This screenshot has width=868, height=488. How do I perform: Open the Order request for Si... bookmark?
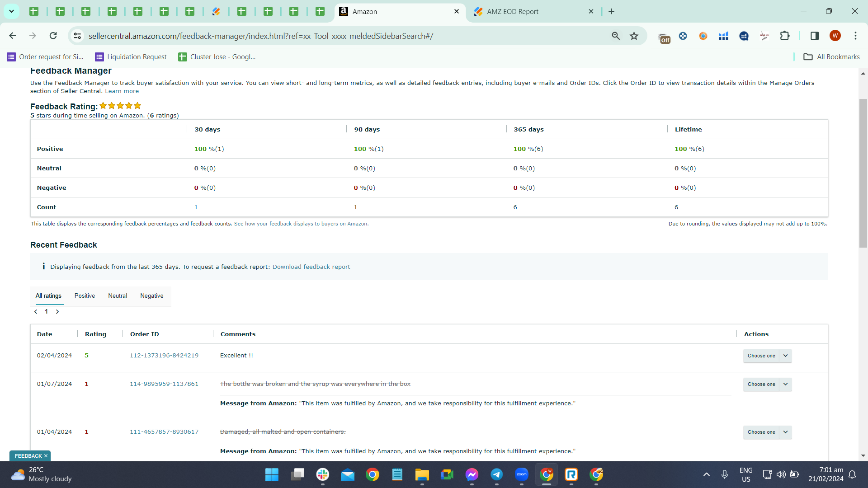tap(46, 56)
